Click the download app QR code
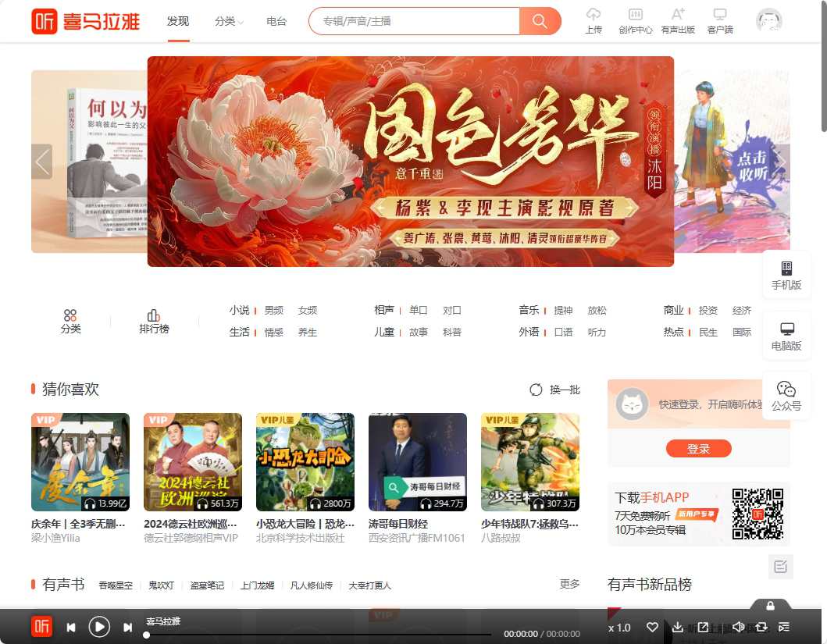The height and width of the screenshot is (644, 827). (x=757, y=514)
